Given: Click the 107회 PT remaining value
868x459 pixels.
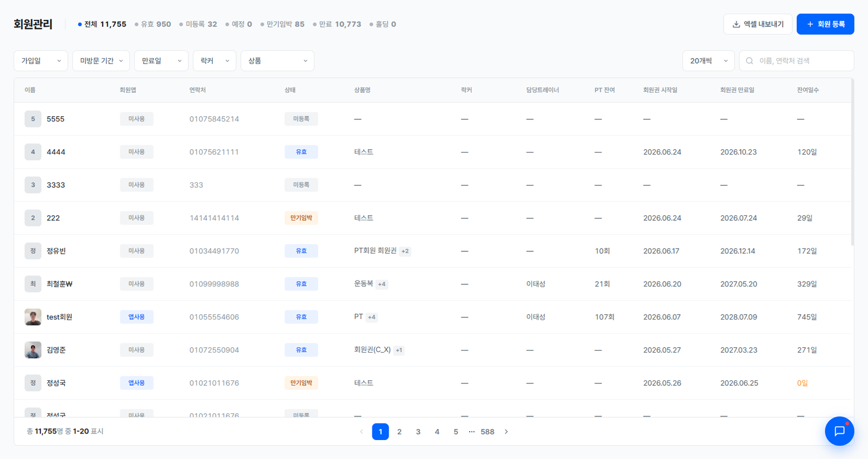Looking at the screenshot, I should [604, 317].
